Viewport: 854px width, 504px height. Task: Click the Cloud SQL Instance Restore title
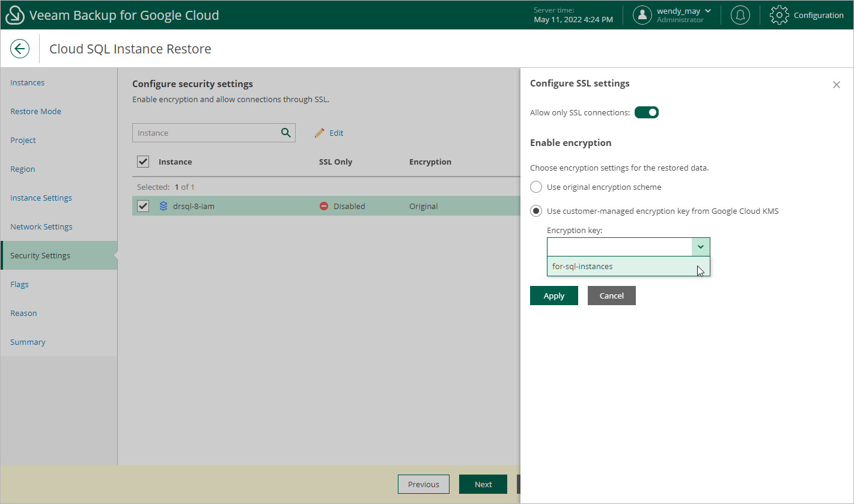(x=130, y=49)
